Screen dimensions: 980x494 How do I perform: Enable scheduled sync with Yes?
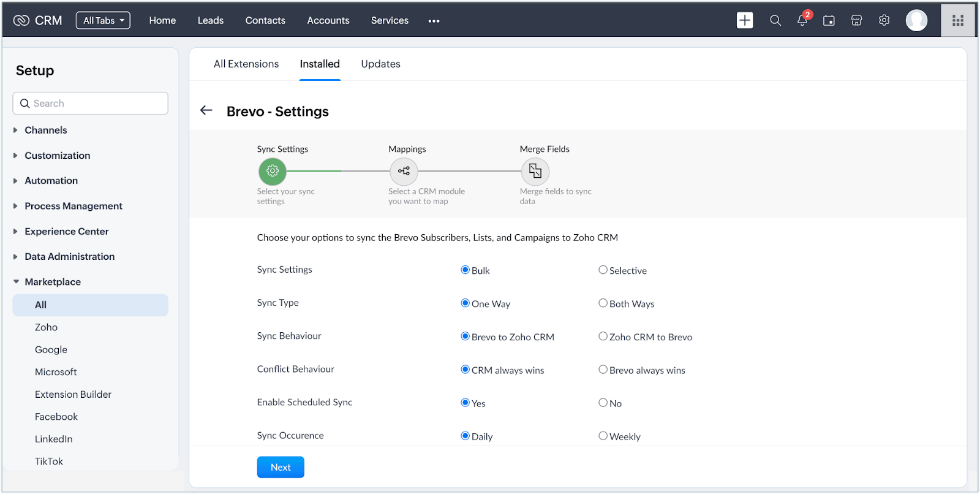[465, 403]
